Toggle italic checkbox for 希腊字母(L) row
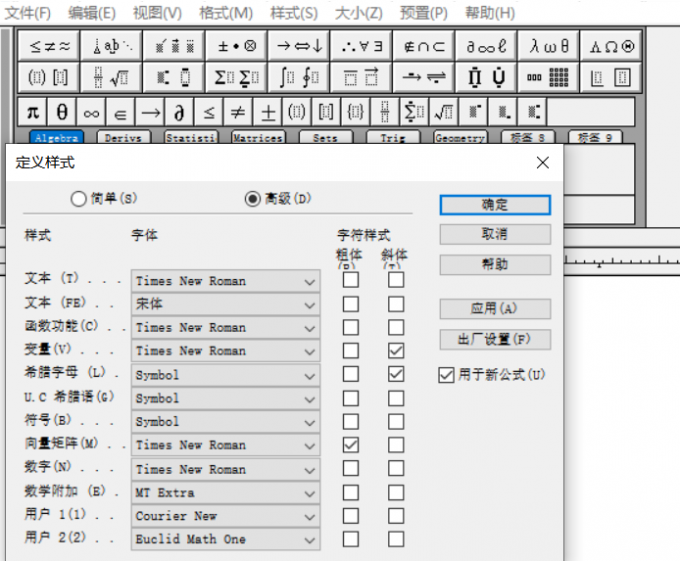 pos(396,374)
